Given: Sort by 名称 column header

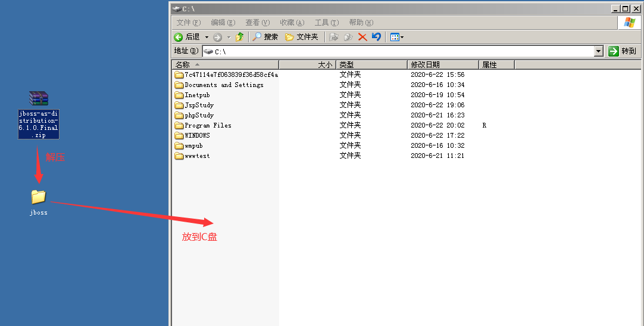Looking at the screenshot, I should (226, 64).
